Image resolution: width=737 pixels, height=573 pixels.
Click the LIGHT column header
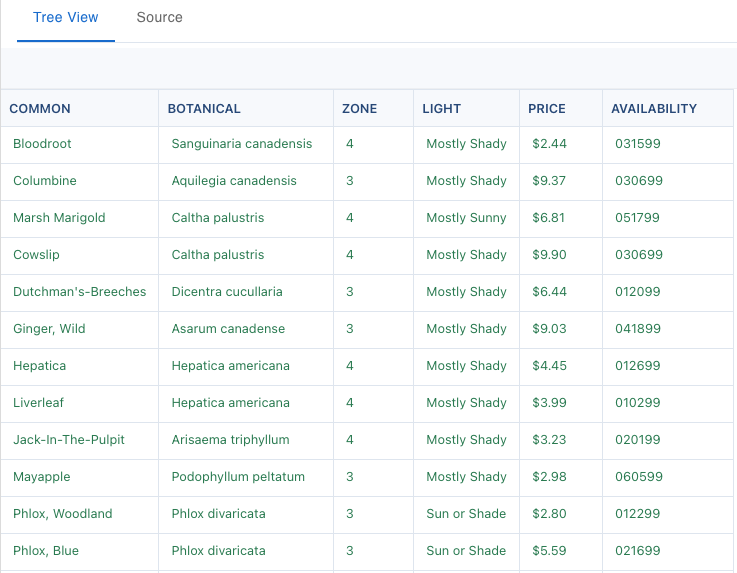(x=466, y=108)
